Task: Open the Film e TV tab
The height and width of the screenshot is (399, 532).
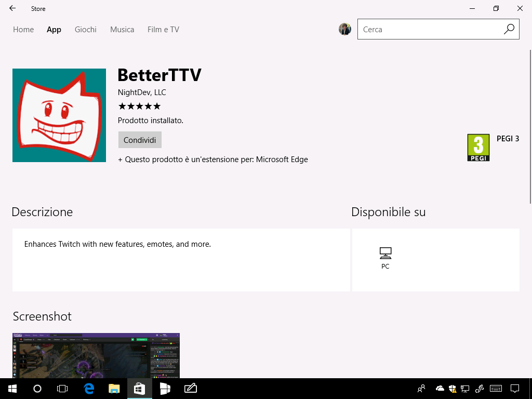Action: click(x=163, y=30)
